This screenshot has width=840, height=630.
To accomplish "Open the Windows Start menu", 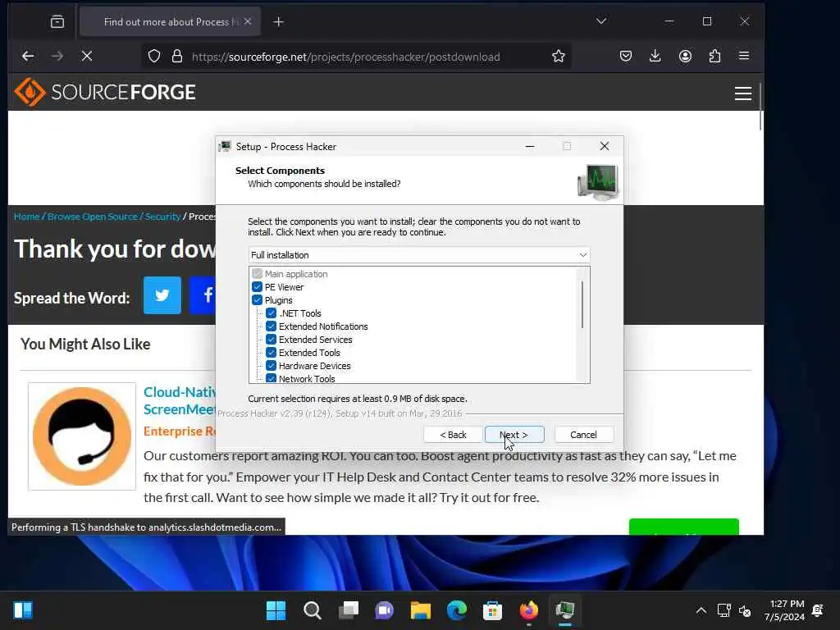I will click(x=276, y=610).
